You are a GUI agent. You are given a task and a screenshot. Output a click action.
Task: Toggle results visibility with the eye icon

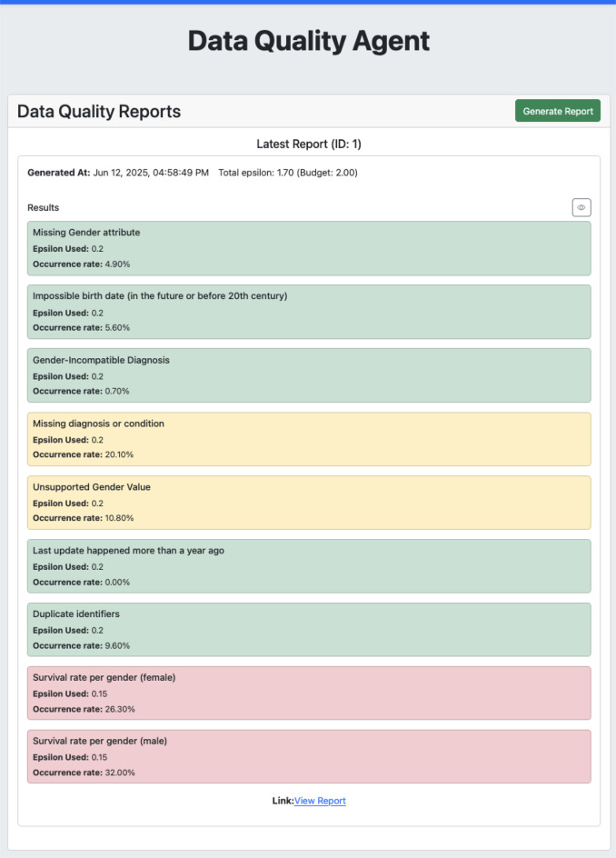click(x=581, y=207)
